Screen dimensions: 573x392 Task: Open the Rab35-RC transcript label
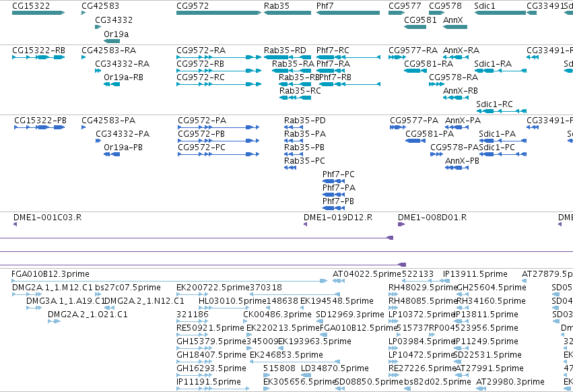click(x=300, y=91)
